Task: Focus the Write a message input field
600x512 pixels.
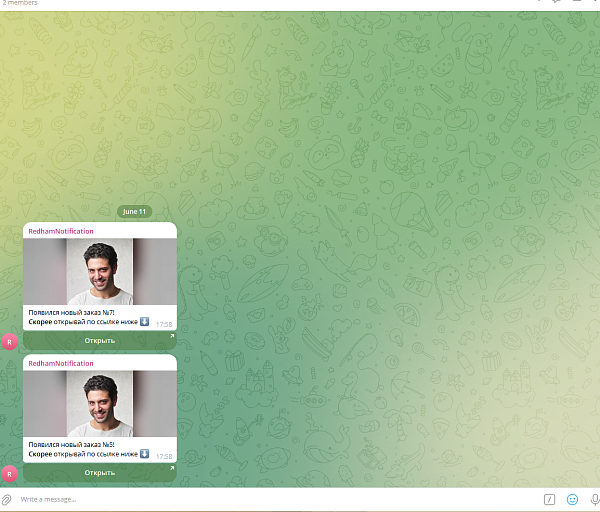Action: click(268, 499)
